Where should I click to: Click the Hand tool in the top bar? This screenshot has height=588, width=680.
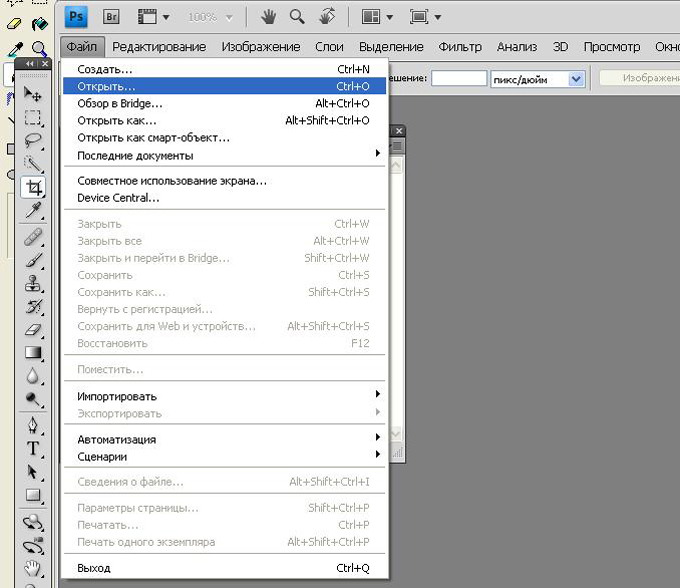click(x=268, y=16)
